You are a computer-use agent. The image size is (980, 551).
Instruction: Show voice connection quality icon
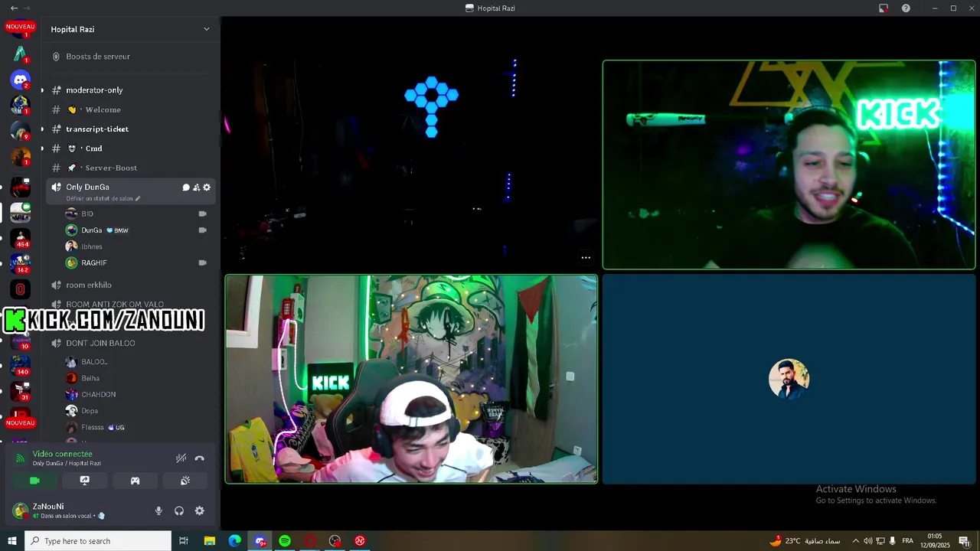[21, 458]
